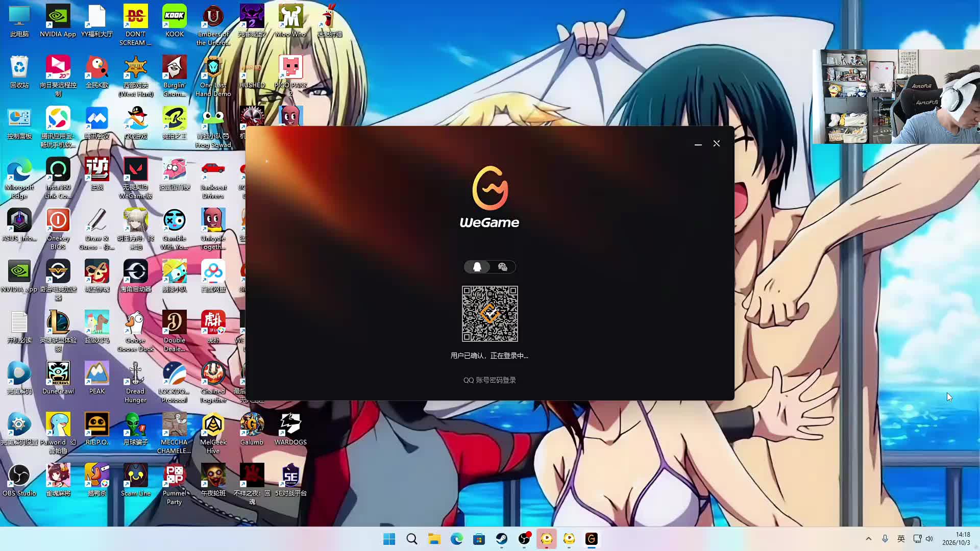
Task: Select the 回收站 recycle bin icon
Action: coord(19,72)
